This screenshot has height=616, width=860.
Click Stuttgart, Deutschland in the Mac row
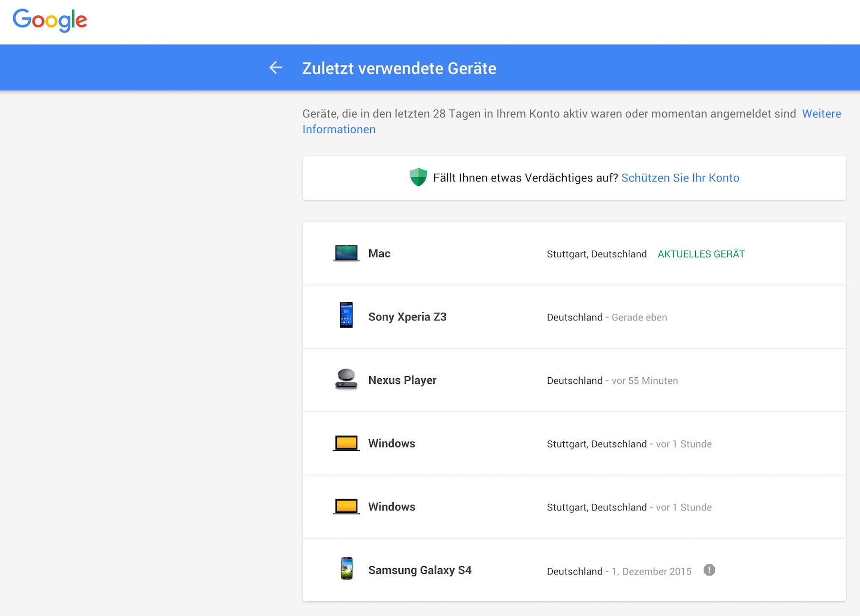pos(597,254)
